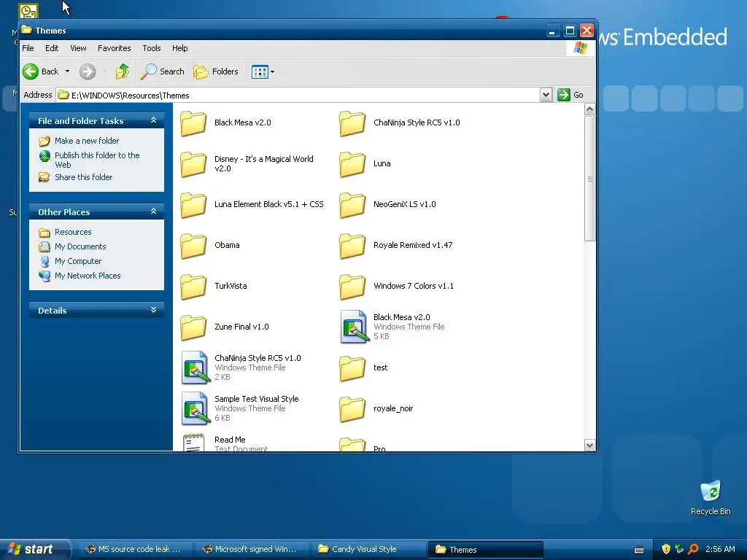Open the Edit menu
The image size is (747, 560).
point(52,48)
